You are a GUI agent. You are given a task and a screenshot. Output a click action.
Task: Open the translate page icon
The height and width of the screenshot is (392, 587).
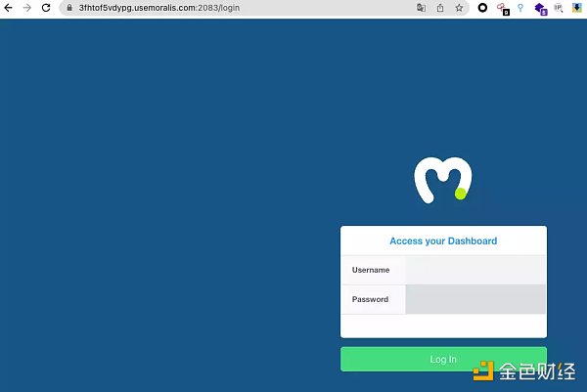click(x=422, y=8)
